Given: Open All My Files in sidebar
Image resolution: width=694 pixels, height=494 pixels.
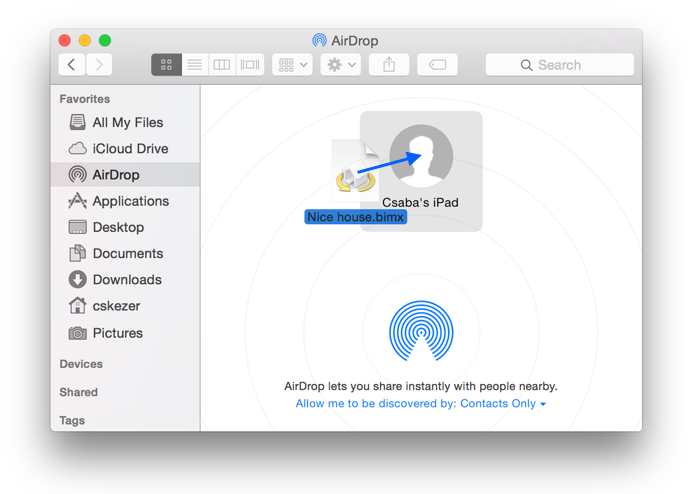Looking at the screenshot, I should (125, 123).
